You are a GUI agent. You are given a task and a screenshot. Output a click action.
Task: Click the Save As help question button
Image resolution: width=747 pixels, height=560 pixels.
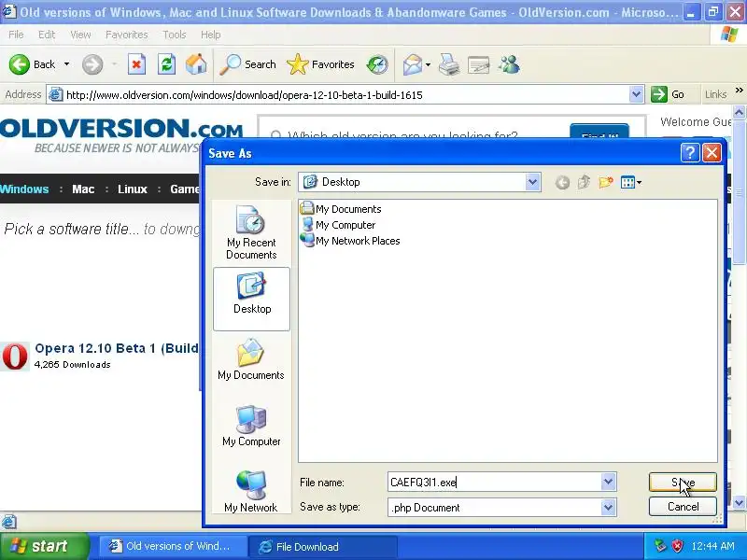coord(690,153)
